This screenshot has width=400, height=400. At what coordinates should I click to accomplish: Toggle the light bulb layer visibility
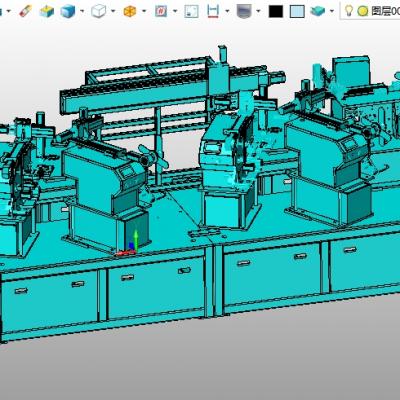(349, 11)
